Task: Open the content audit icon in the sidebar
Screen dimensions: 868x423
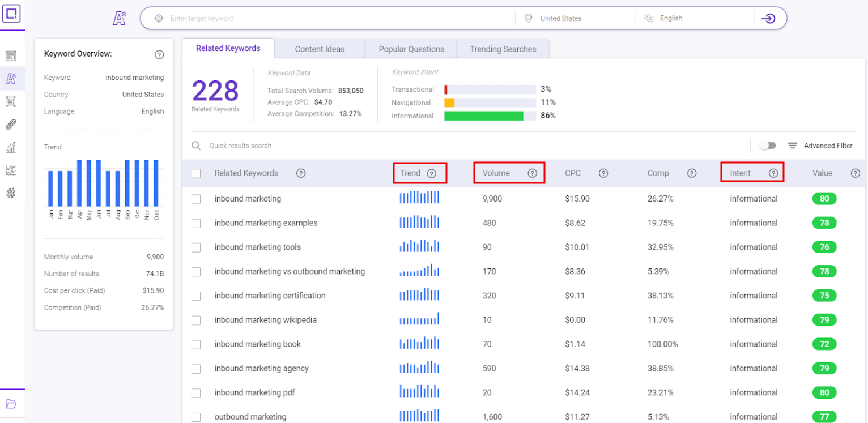Action: point(11,102)
